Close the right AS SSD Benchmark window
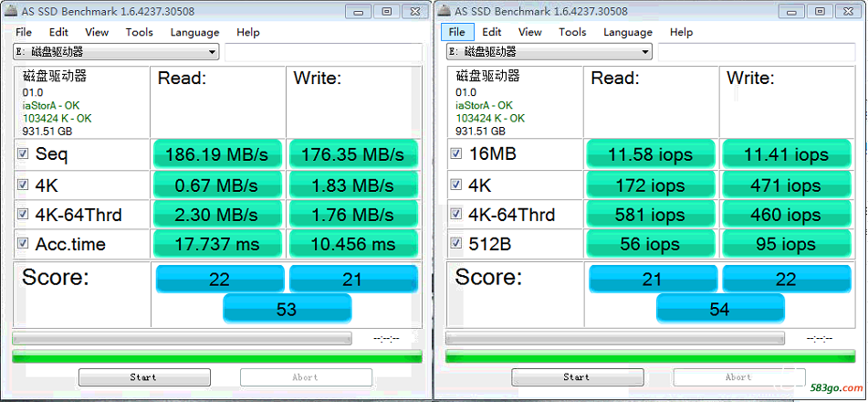The width and height of the screenshot is (868, 402). 848,11
